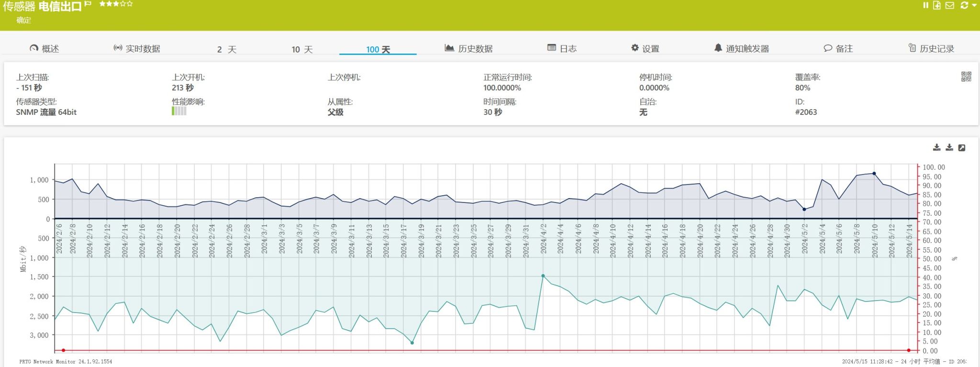Image resolution: width=980 pixels, height=367 pixels.
Task: Click the envelope email icon
Action: 950,5
